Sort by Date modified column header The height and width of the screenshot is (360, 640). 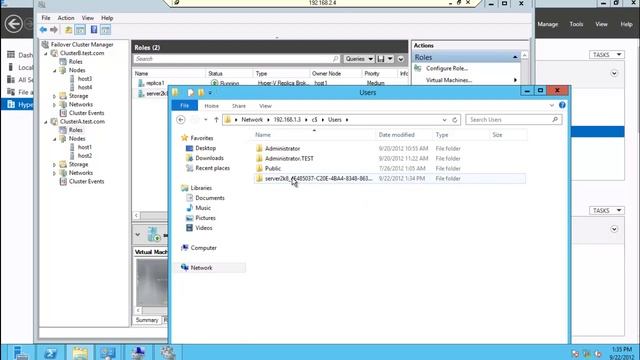pos(396,135)
